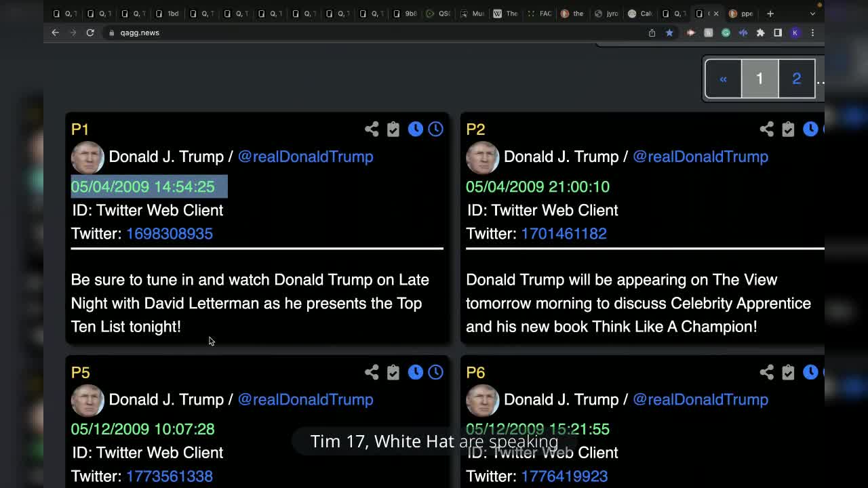Bookmark this page with star icon
The height and width of the screenshot is (488, 868).
669,33
